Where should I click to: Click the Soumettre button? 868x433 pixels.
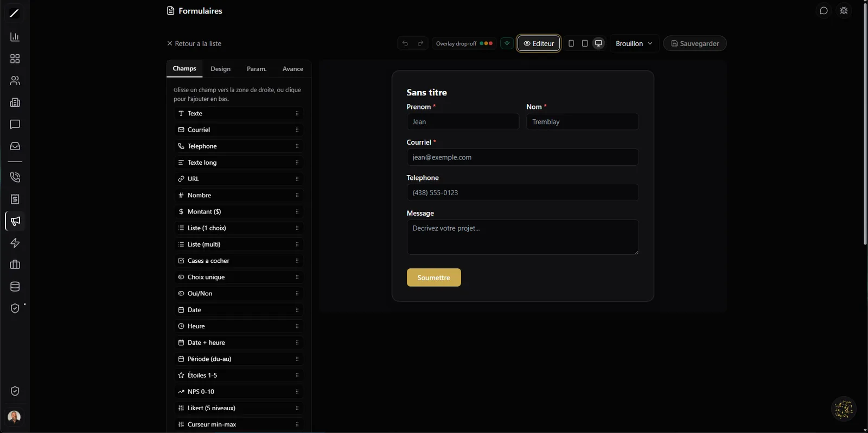point(434,277)
